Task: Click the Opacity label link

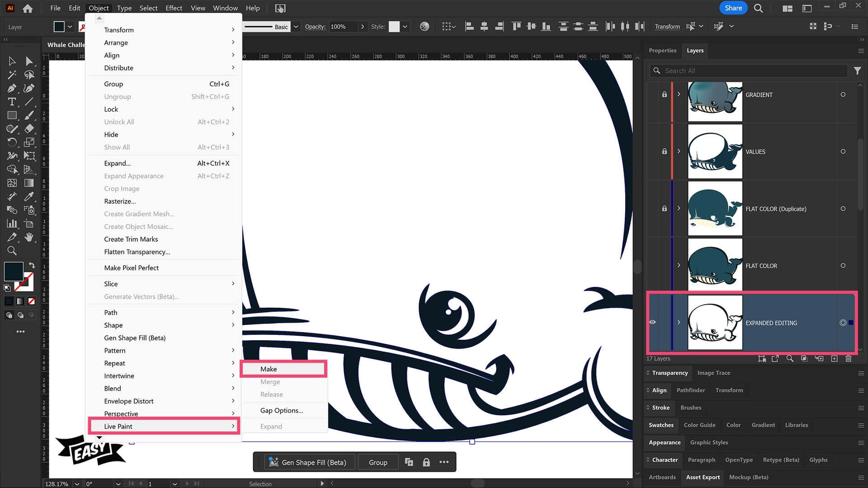Action: click(x=315, y=27)
